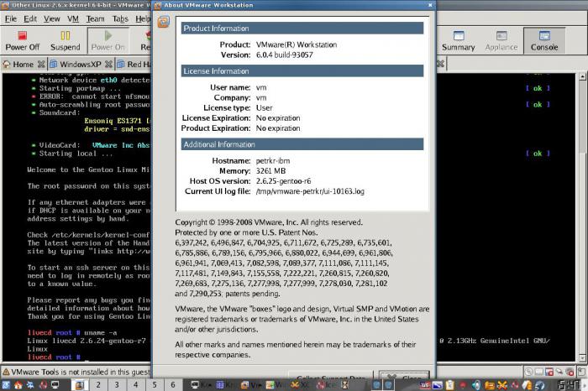Click the console scrollbar down arrow
Image resolution: width=588 pixels, height=391 pixels.
[x=582, y=357]
